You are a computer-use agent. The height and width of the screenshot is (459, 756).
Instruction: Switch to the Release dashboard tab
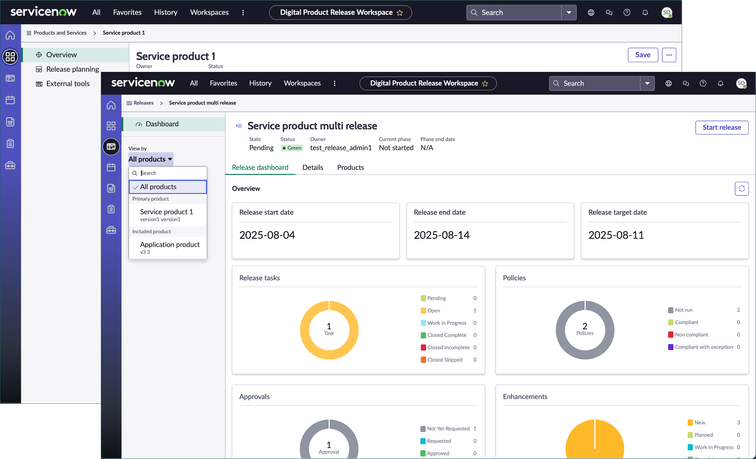[x=260, y=167]
